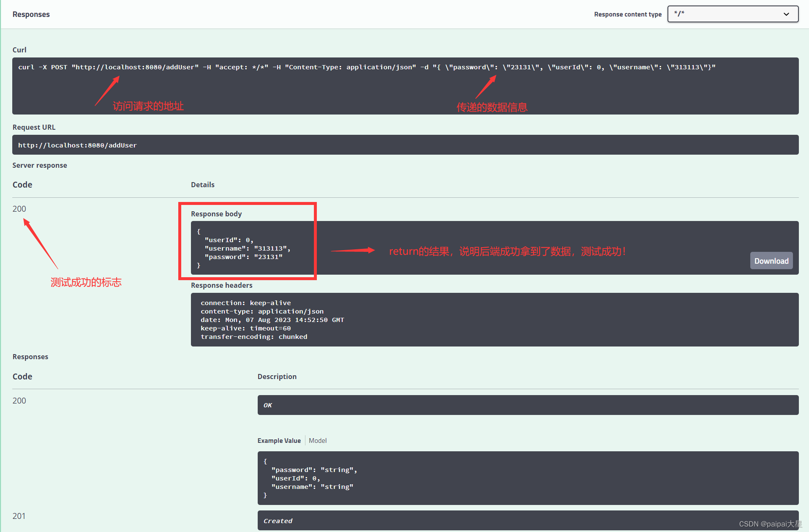Click the Request URL http://localhost:8080/addUser
The width and height of the screenshot is (809, 532).
(x=77, y=145)
